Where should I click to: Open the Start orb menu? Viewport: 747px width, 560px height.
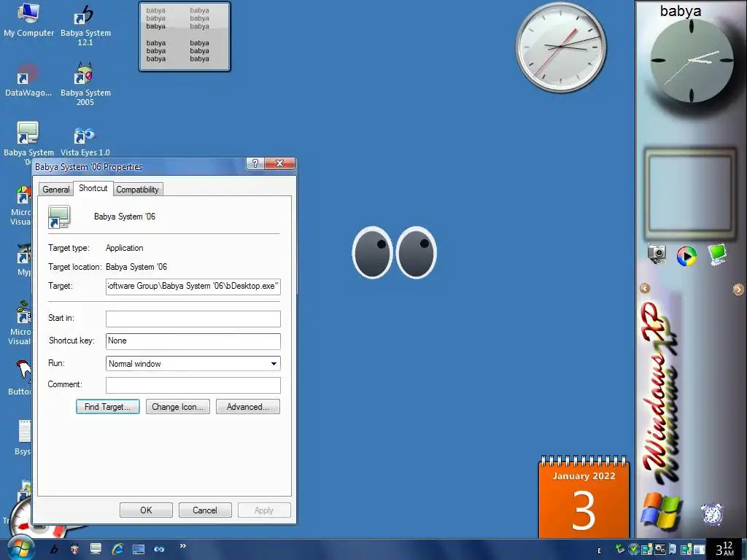[20, 548]
